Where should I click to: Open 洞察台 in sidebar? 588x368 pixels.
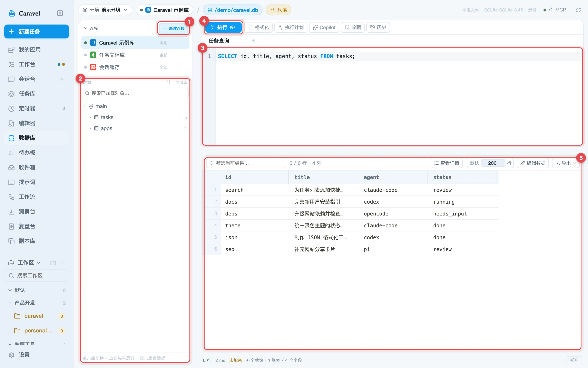click(37, 212)
